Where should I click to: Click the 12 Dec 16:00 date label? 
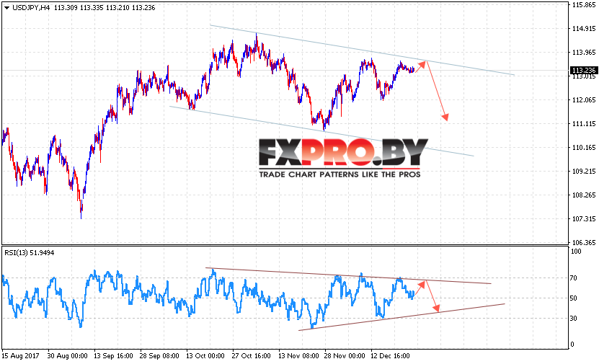click(x=390, y=355)
